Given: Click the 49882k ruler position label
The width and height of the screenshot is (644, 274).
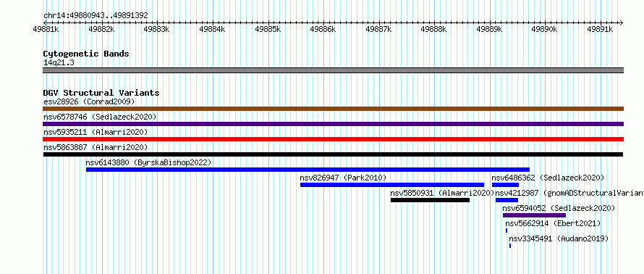Looking at the screenshot, I should (101, 29).
